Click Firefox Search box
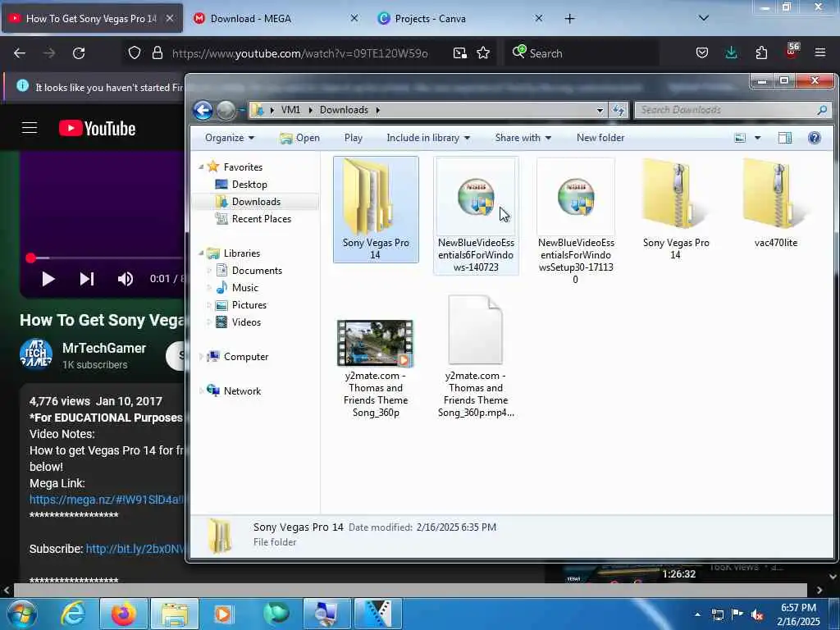840x630 pixels. (x=583, y=53)
